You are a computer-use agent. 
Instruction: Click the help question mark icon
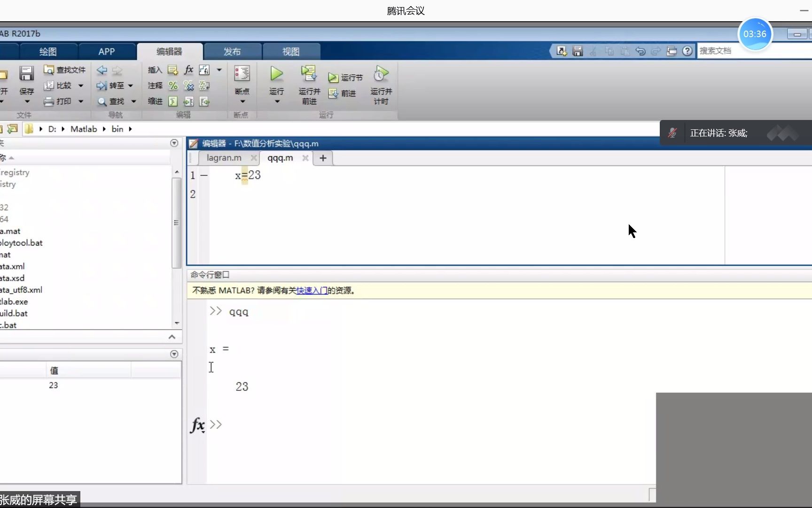687,51
